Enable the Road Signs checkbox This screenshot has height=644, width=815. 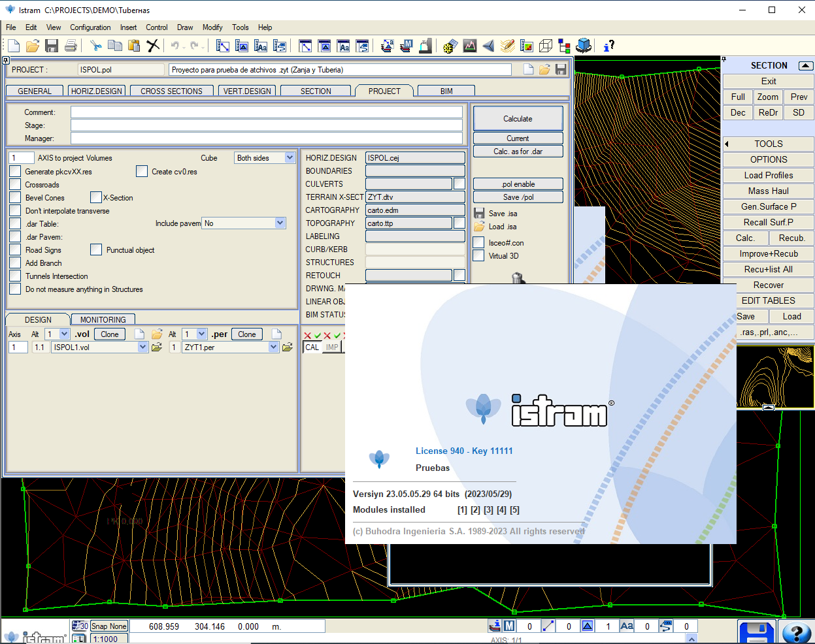[x=15, y=250]
